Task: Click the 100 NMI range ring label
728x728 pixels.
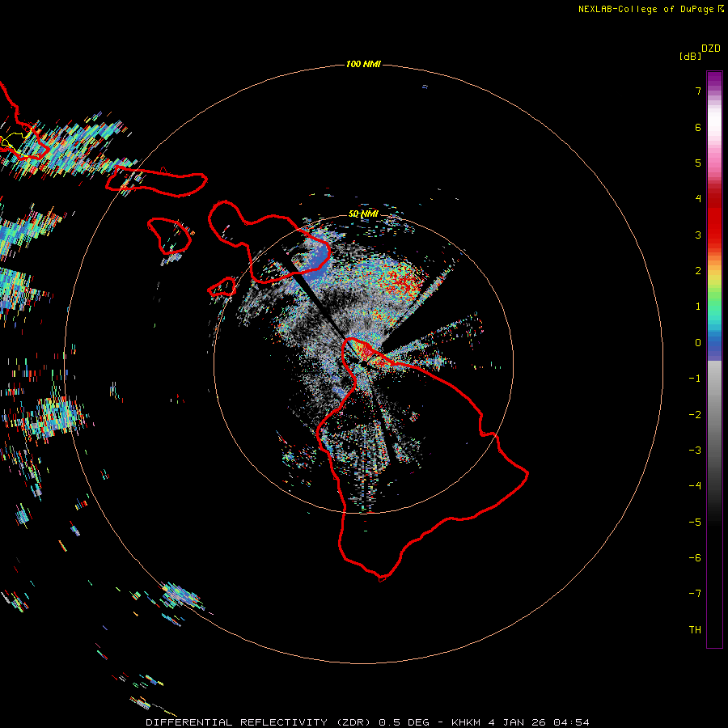Action: point(363,64)
